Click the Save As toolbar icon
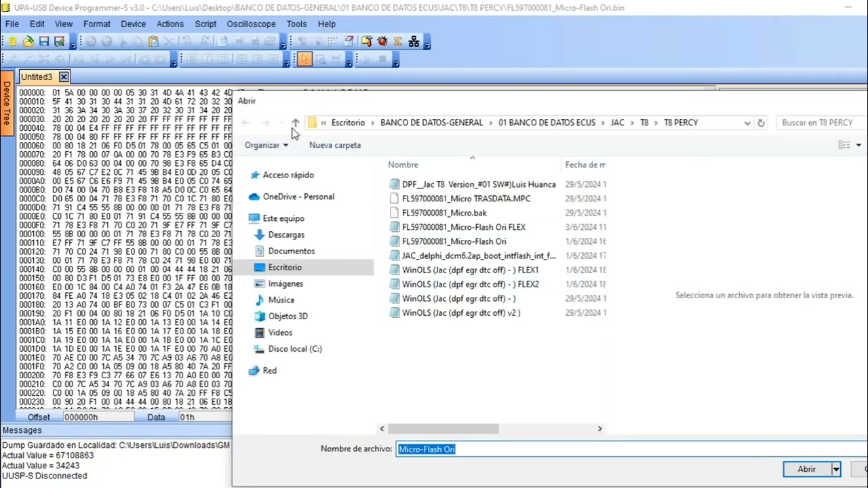The image size is (868, 488). pyautogui.click(x=60, y=41)
